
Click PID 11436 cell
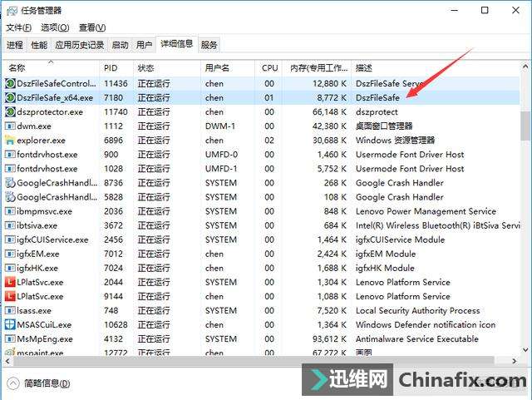click(116, 83)
